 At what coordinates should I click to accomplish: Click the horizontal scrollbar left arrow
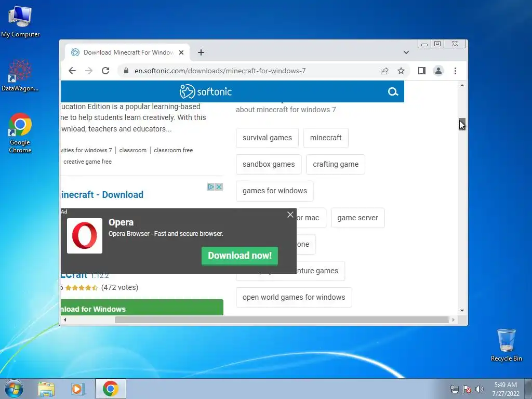[x=64, y=320]
